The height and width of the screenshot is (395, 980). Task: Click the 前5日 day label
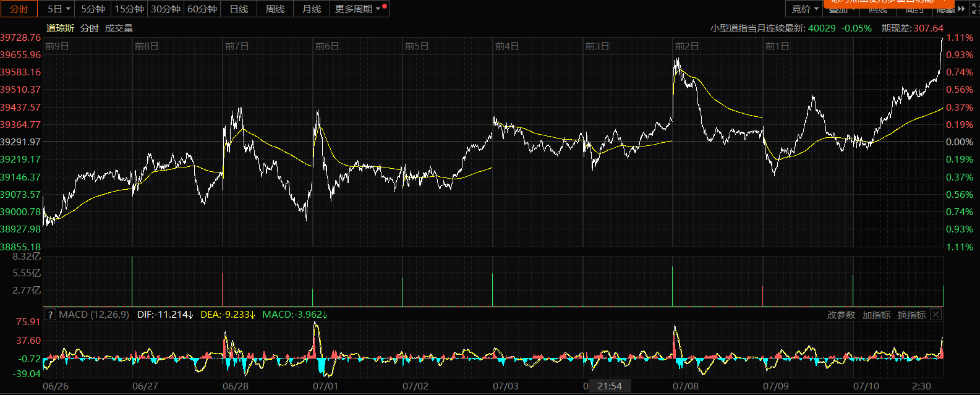coord(417,46)
